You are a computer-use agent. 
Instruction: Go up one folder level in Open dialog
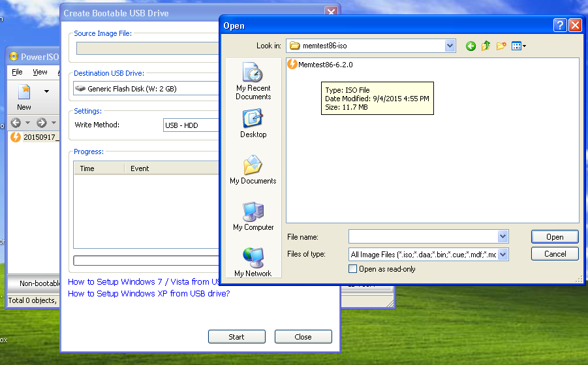pyautogui.click(x=486, y=46)
